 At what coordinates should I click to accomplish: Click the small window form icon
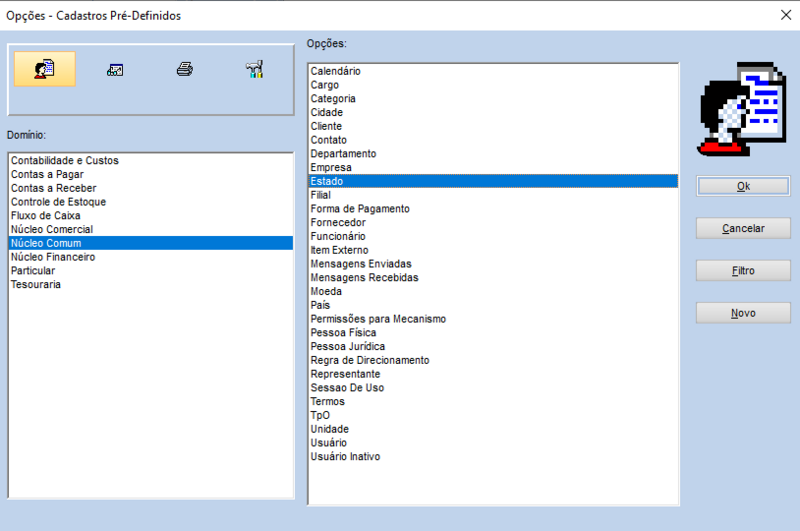point(115,70)
